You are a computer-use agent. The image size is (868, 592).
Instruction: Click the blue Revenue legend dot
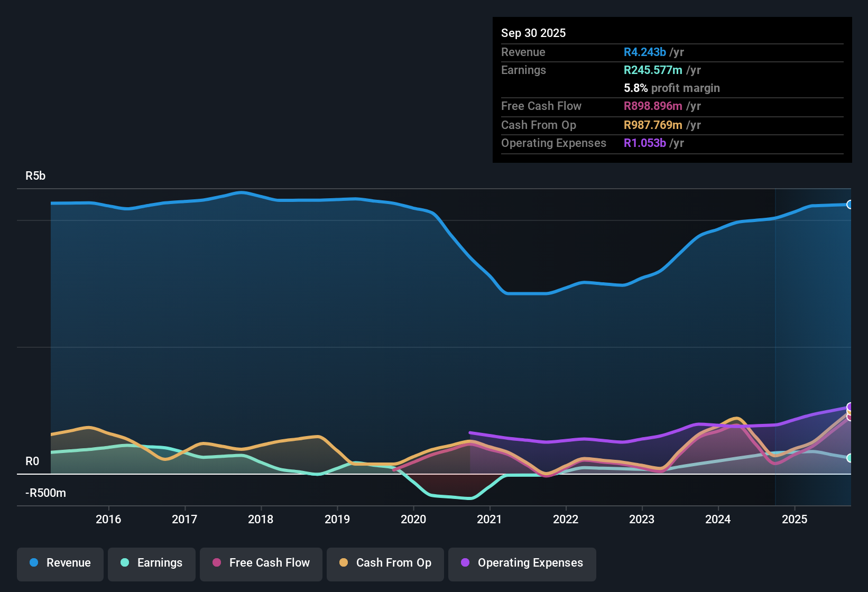(33, 563)
